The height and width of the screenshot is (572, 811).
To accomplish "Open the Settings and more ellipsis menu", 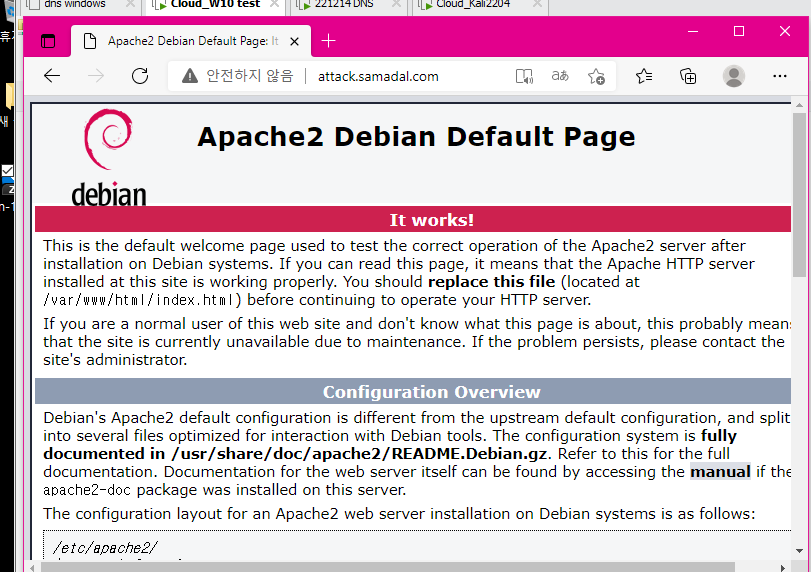I will 779,76.
